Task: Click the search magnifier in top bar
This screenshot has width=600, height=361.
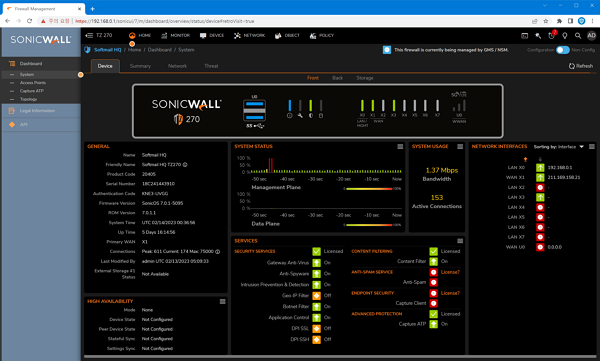Action: pyautogui.click(x=578, y=36)
